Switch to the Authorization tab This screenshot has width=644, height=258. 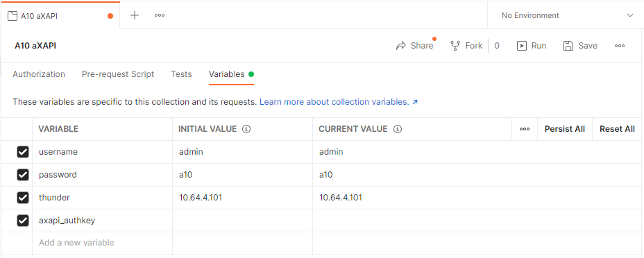[x=39, y=74]
